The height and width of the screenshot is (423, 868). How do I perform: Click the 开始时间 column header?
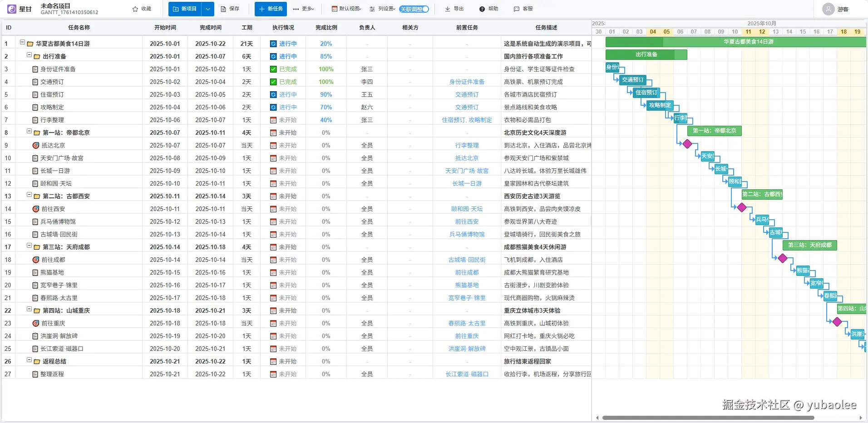point(165,28)
